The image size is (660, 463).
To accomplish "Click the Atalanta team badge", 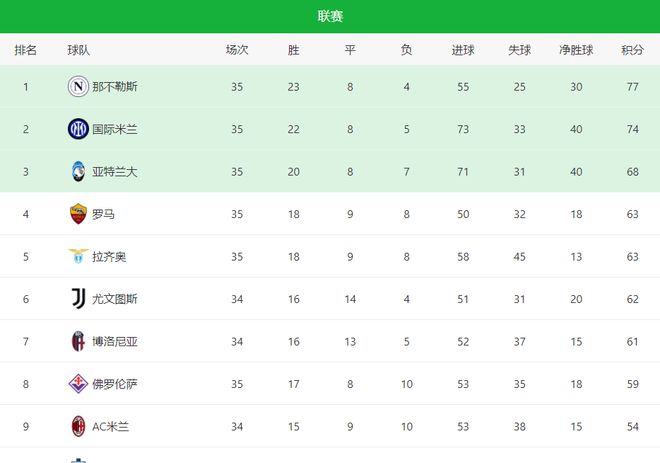I will (78, 171).
